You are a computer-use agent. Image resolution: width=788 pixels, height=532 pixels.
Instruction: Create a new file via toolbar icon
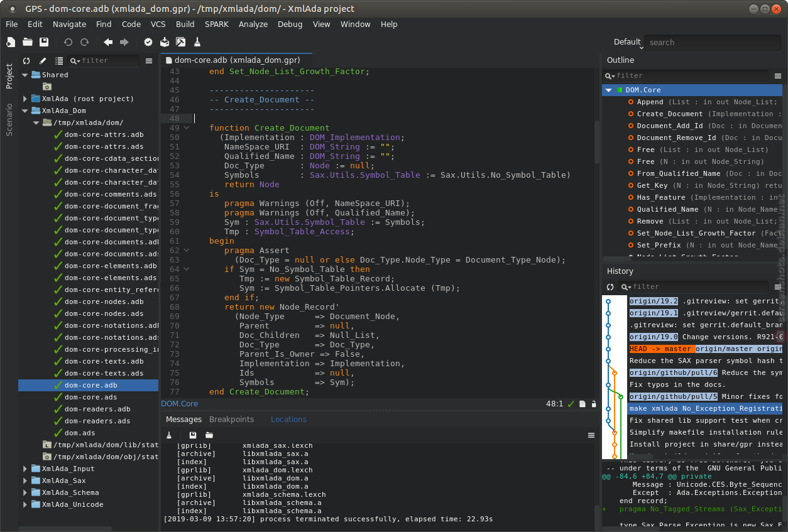(x=11, y=42)
